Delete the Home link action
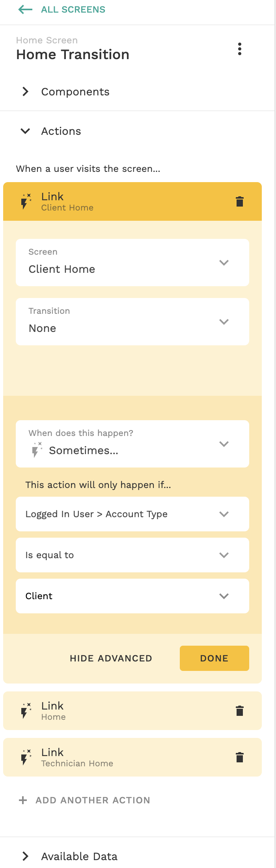 [239, 711]
